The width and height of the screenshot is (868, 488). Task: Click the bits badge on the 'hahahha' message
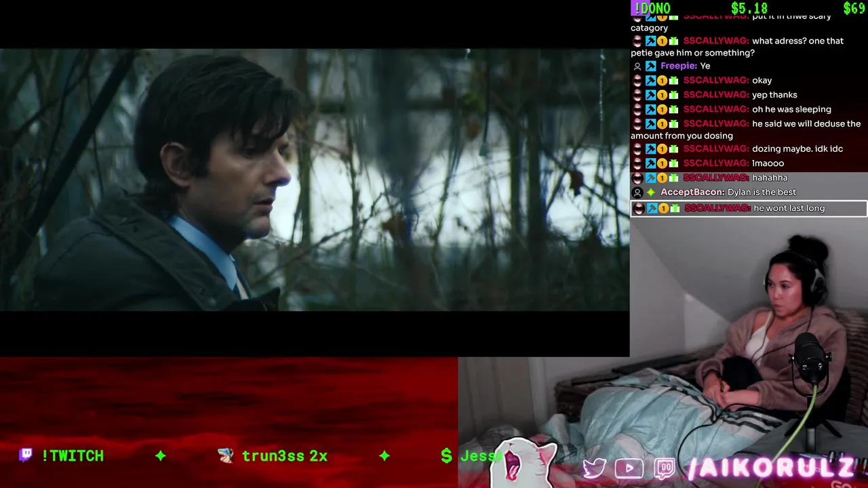662,178
